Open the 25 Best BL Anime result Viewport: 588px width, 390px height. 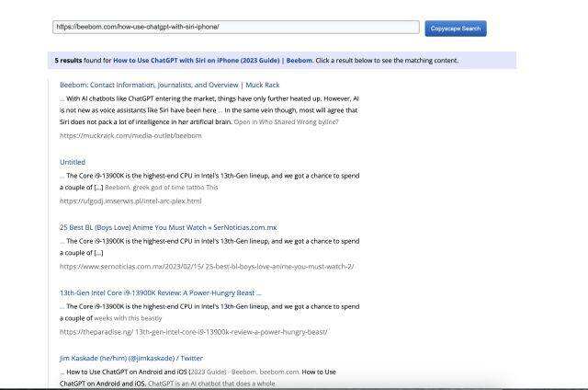(x=168, y=226)
